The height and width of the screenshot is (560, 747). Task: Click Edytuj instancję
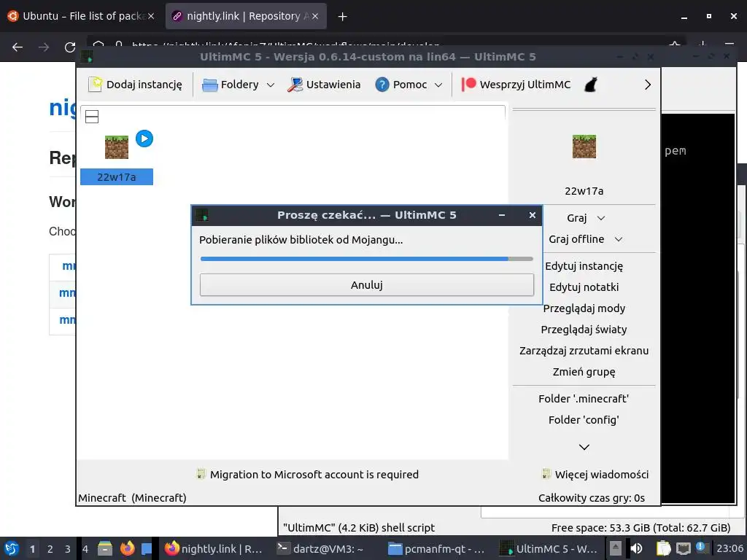point(584,266)
